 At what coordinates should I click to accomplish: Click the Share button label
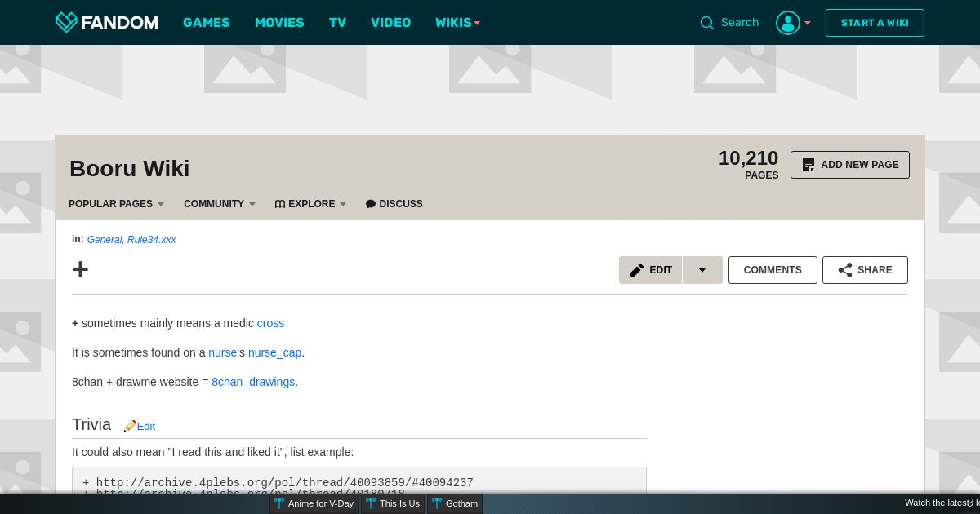[875, 270]
